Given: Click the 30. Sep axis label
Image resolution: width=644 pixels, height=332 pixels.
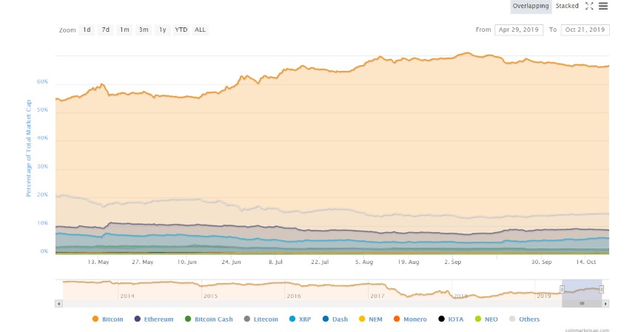Looking at the screenshot, I should pyautogui.click(x=541, y=262).
